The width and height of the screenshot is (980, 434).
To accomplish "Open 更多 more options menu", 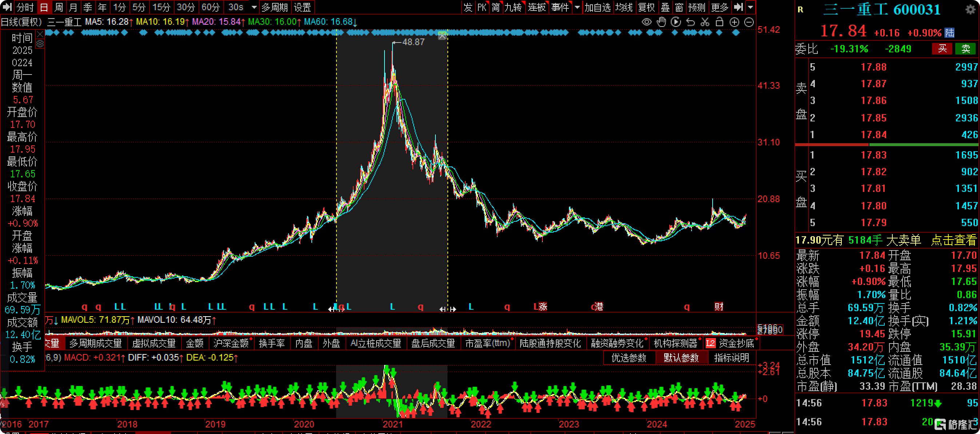I will tap(719, 7).
